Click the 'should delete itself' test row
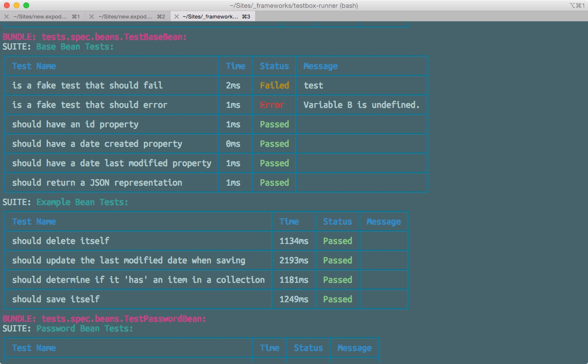This screenshot has width=588, height=364. click(61, 241)
